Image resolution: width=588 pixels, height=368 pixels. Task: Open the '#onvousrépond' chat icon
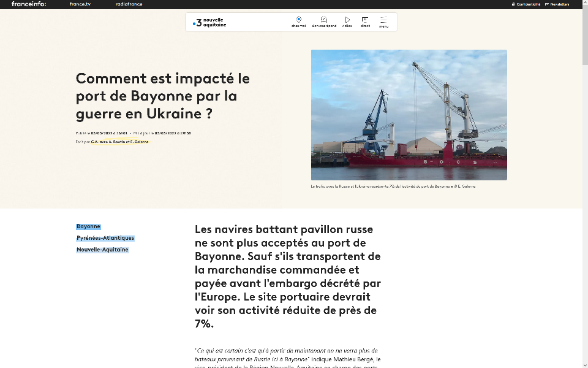[x=324, y=21]
